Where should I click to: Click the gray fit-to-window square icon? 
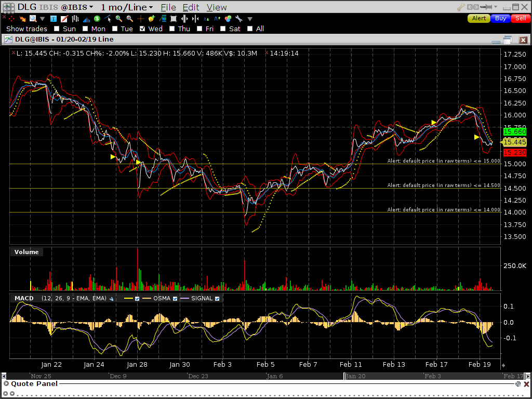pos(174,19)
